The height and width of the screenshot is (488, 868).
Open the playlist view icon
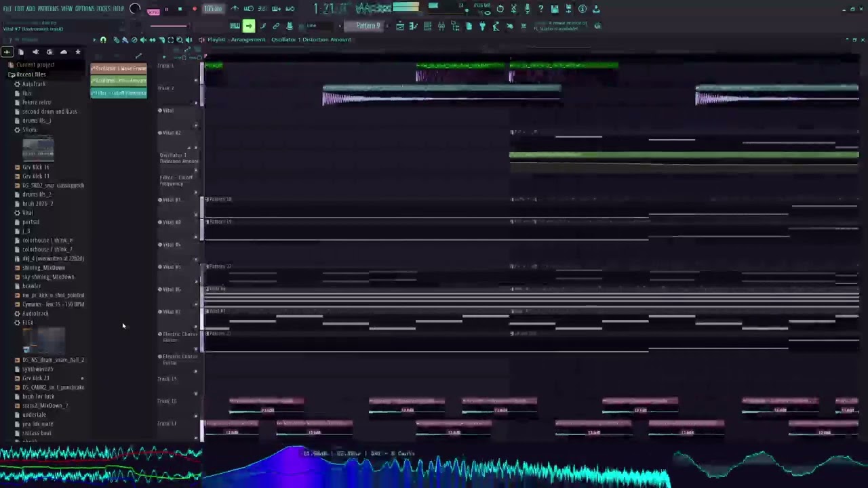pyautogui.click(x=400, y=26)
